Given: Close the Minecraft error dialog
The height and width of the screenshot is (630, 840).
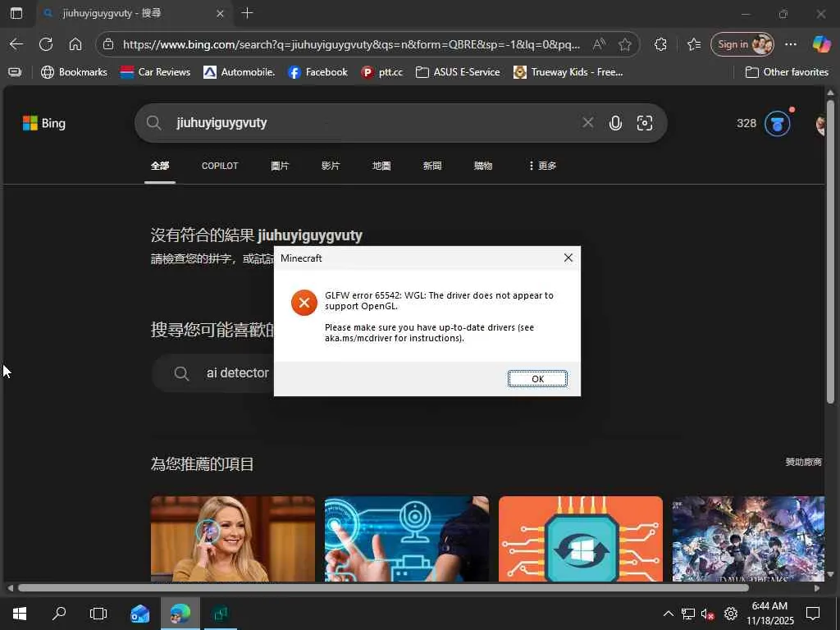Looking at the screenshot, I should 568,258.
